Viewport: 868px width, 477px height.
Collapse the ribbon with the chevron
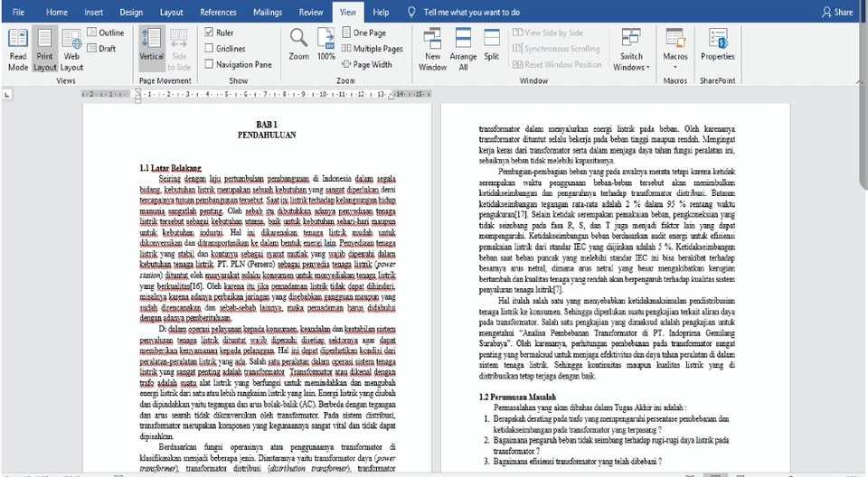[860, 81]
